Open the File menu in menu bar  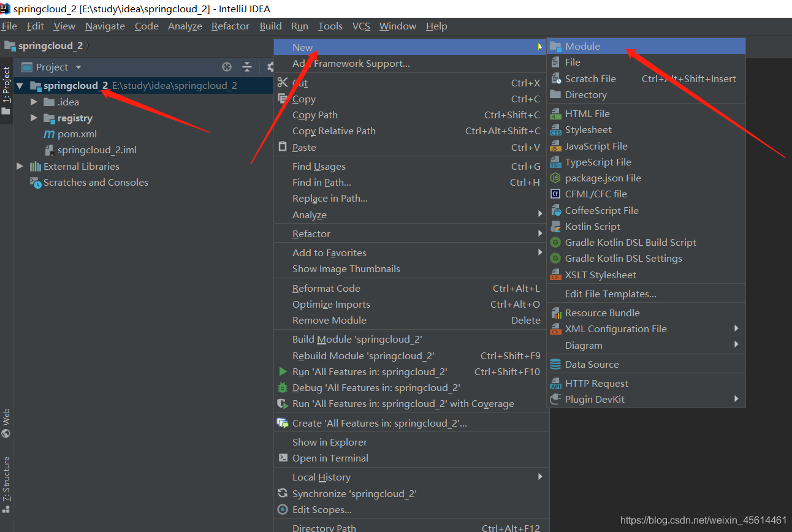tap(9, 26)
